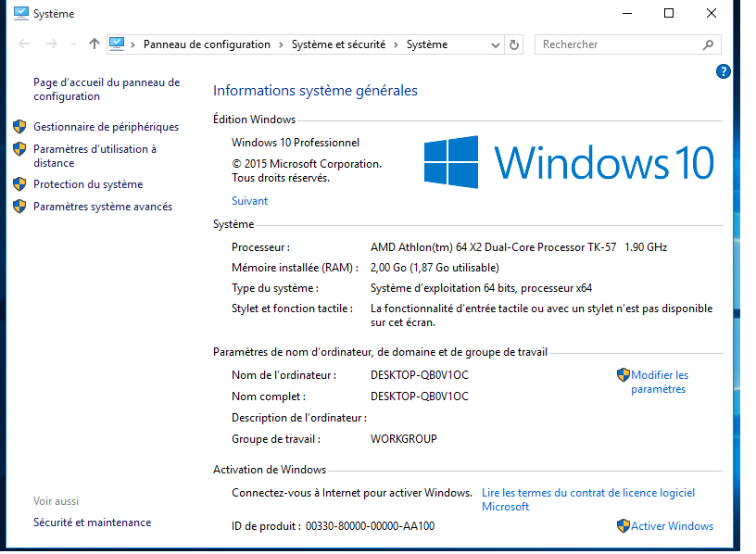Click the Rechercher search field
This screenshot has width=756, height=554.
[x=628, y=44]
